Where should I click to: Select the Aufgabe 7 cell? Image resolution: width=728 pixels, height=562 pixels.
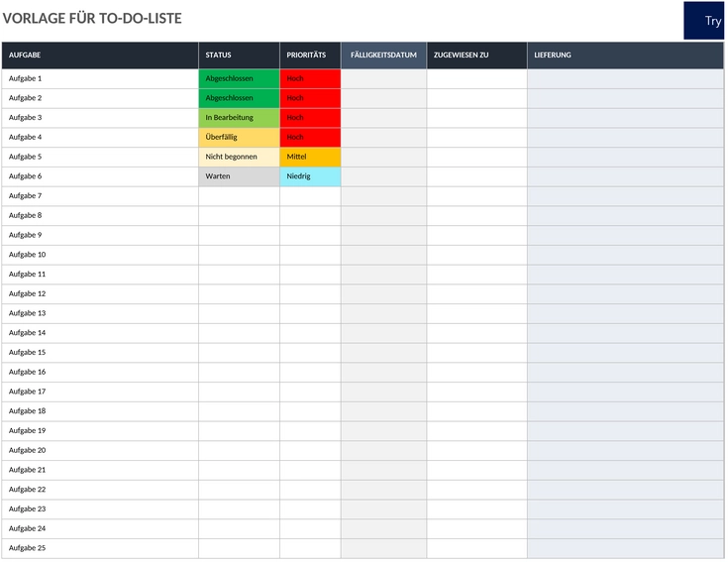point(100,196)
